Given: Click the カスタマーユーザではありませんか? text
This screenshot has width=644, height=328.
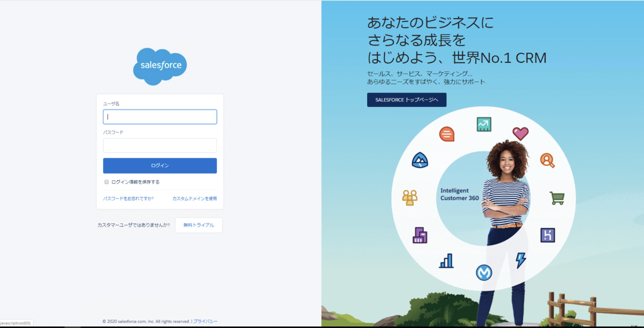Looking at the screenshot, I should pos(134,225).
